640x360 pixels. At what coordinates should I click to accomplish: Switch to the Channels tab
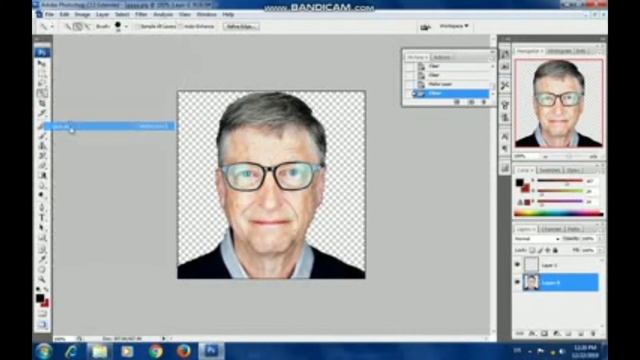[x=551, y=229]
